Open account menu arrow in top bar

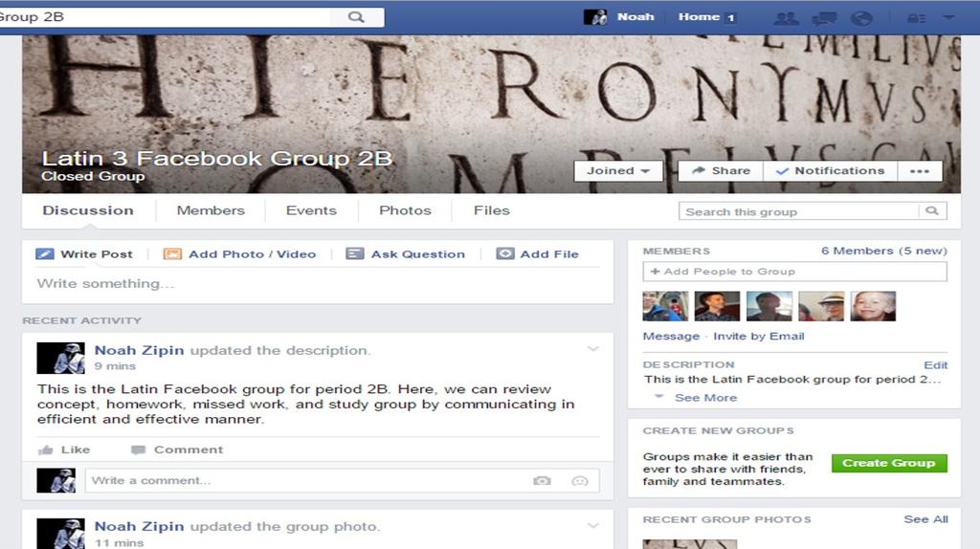(x=948, y=17)
